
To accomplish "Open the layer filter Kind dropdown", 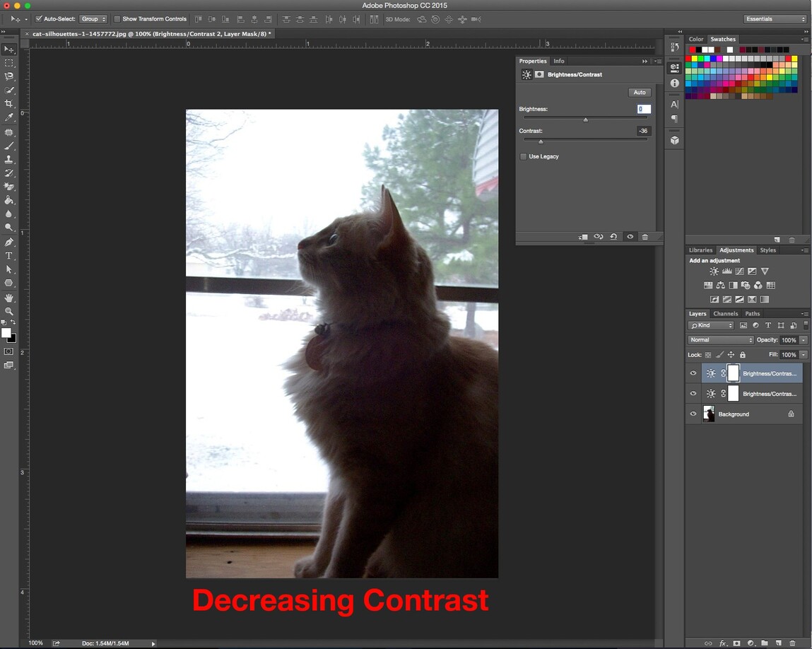I will point(711,325).
